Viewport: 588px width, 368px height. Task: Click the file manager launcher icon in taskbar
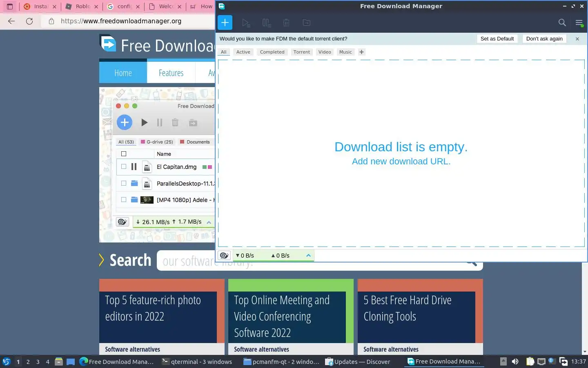coord(59,361)
